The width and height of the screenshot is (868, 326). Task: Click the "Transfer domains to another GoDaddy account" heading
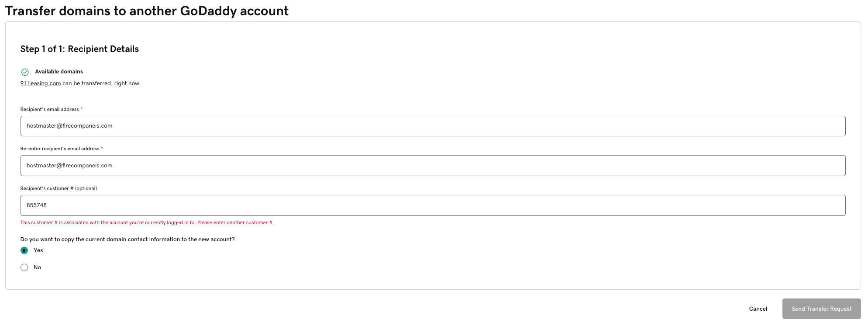(x=147, y=11)
